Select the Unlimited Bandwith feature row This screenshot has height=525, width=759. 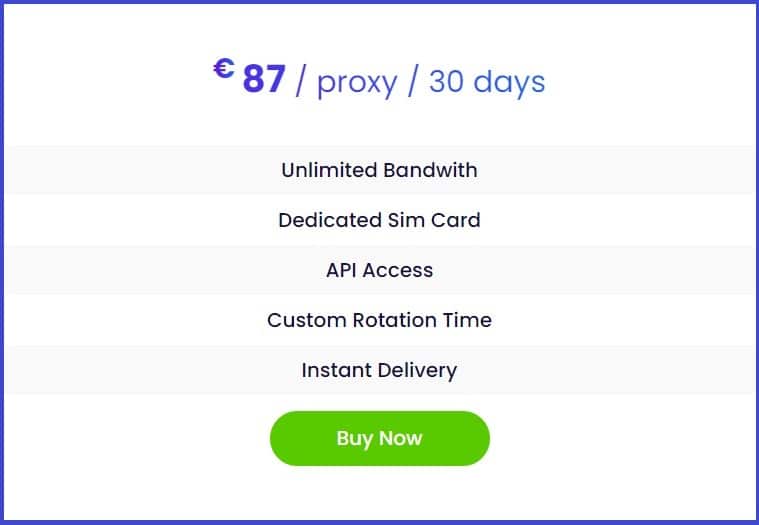[380, 170]
